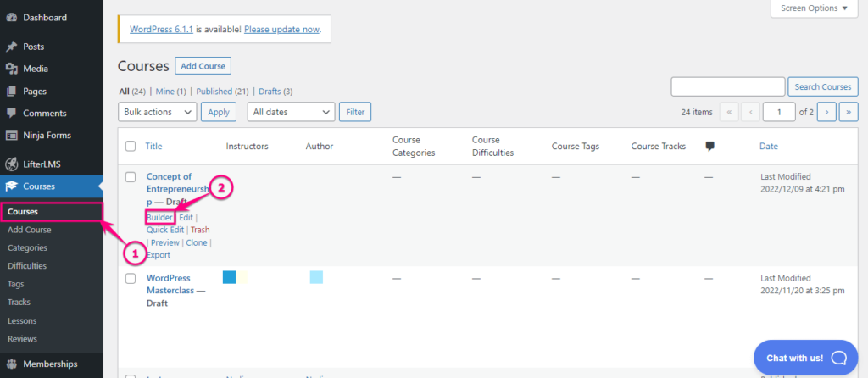Click the Clone link
The height and width of the screenshot is (378, 868).
197,242
